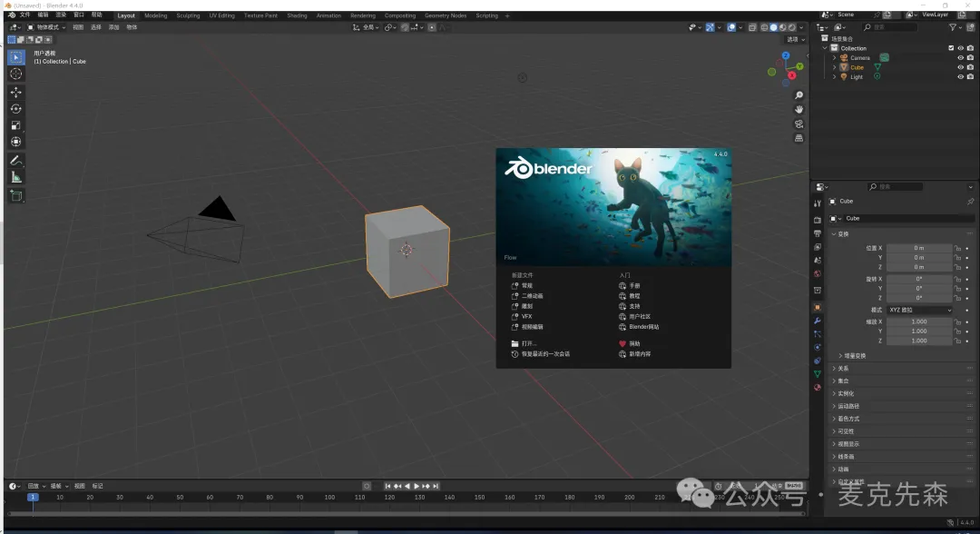The height and width of the screenshot is (534, 980).
Task: Open the Physics properties tab icon
Action: [818, 348]
